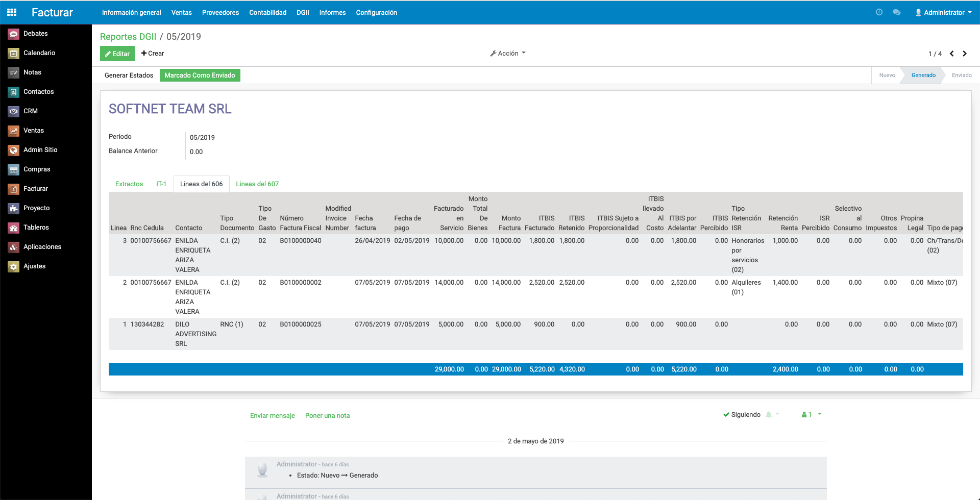Open the Admin Sitio app icon
Screen dimensions: 980x500
tap(14, 150)
